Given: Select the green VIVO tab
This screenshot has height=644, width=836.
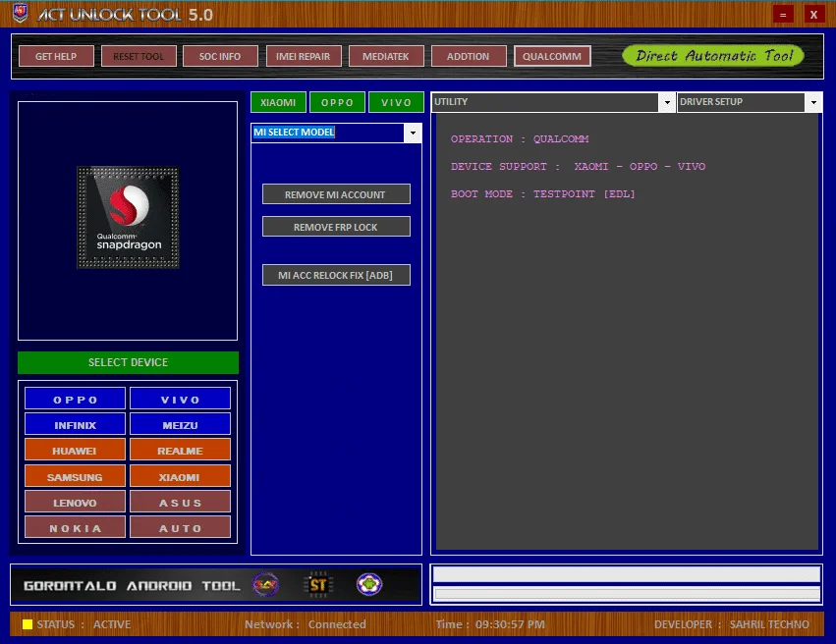Looking at the screenshot, I should pos(396,102).
